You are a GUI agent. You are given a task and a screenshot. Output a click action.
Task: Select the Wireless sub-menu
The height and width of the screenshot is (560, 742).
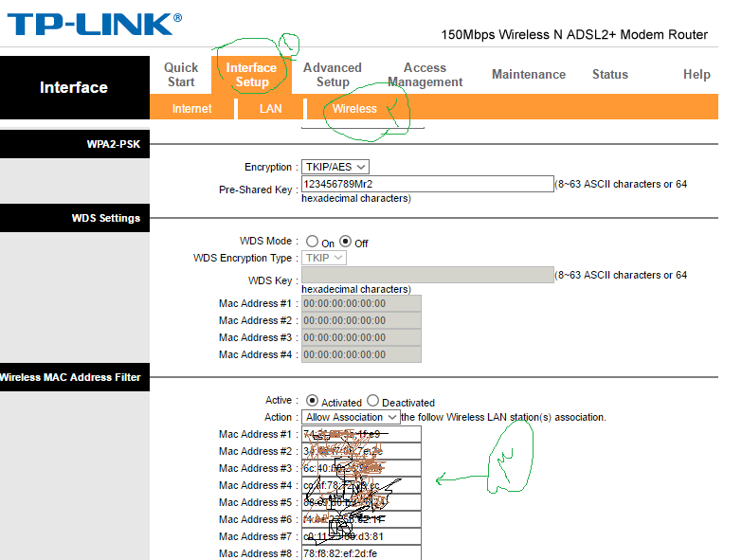click(354, 109)
